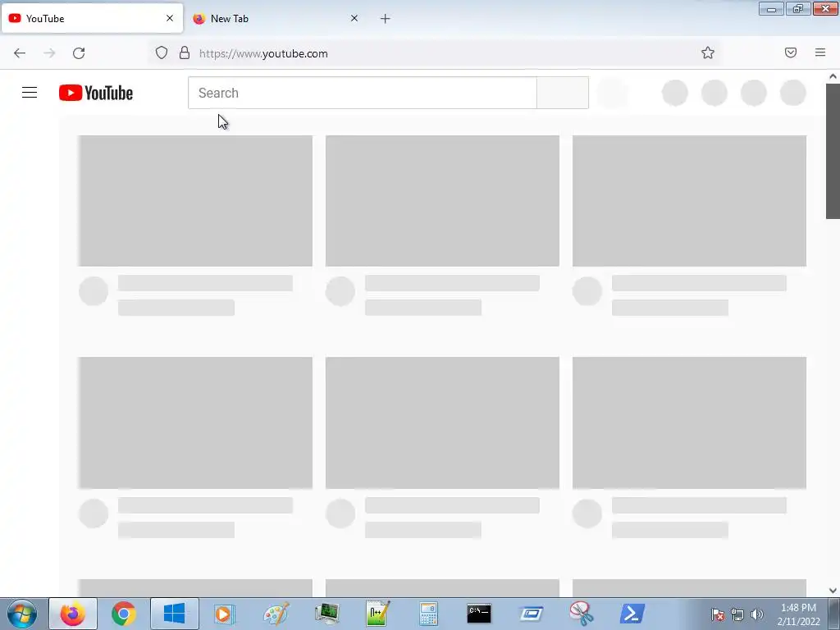Click Firefox icon in the taskbar

73,614
